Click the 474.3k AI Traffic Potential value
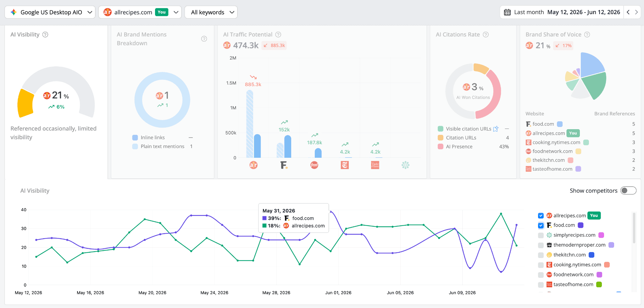The width and height of the screenshot is (644, 308). 246,45
